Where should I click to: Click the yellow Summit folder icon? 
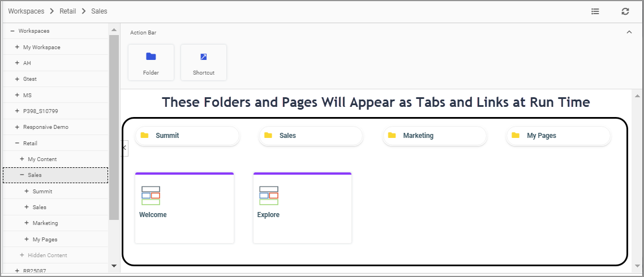tap(145, 136)
